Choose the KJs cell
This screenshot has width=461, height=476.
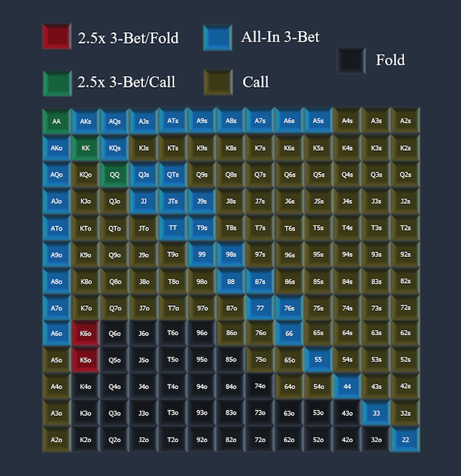[x=144, y=148]
